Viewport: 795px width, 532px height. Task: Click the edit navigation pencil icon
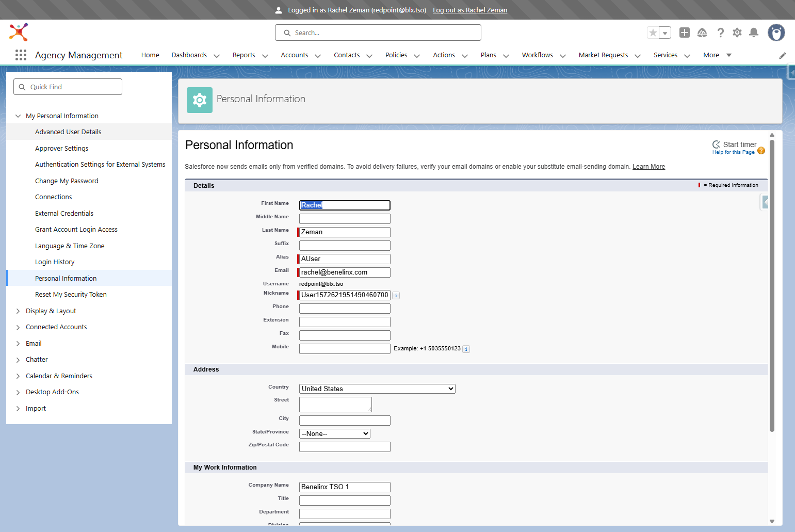(783, 55)
